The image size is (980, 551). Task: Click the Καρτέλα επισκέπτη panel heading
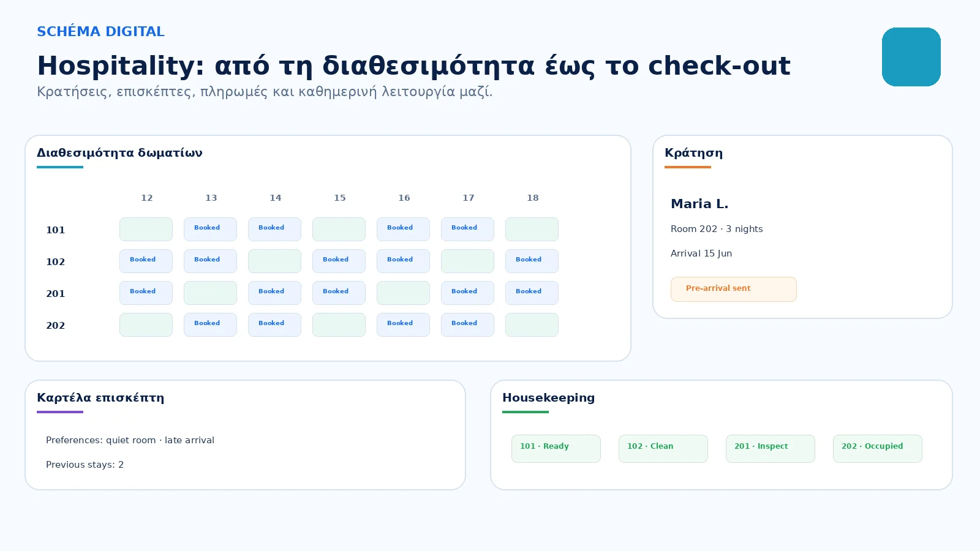[x=100, y=398]
